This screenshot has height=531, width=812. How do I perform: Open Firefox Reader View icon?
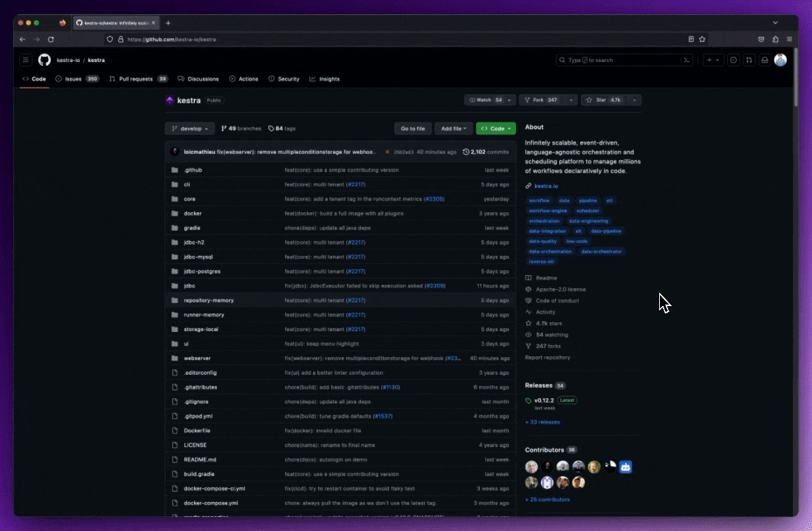click(691, 39)
